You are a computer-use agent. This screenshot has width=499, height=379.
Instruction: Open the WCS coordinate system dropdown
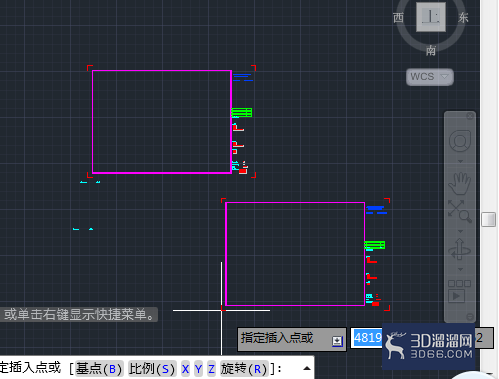[430, 77]
